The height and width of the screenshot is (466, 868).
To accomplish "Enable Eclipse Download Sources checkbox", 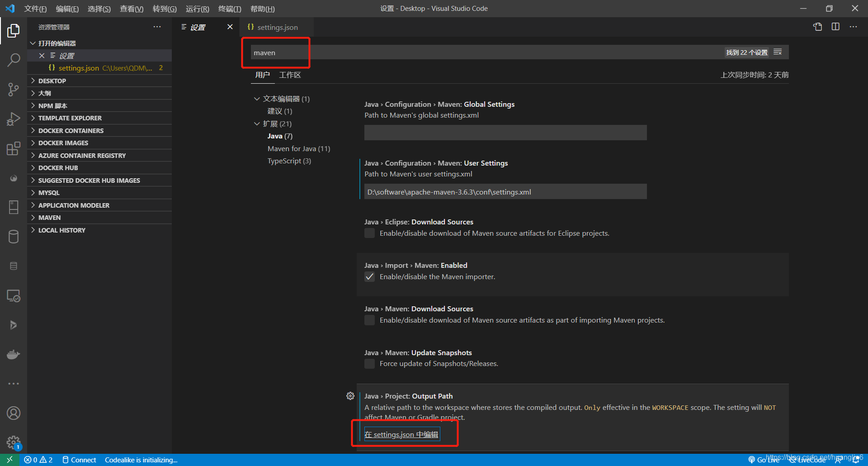I will point(369,233).
